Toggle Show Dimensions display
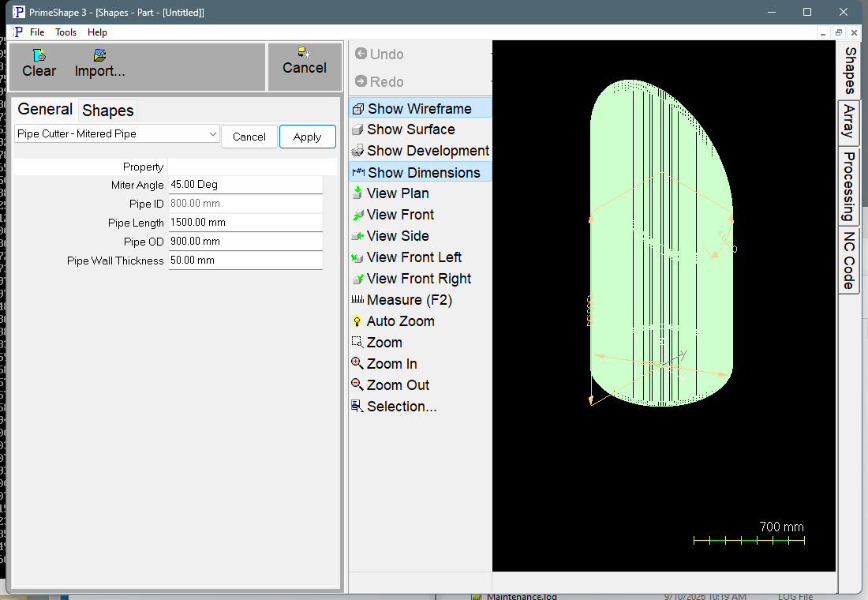This screenshot has width=868, height=600. coord(420,172)
